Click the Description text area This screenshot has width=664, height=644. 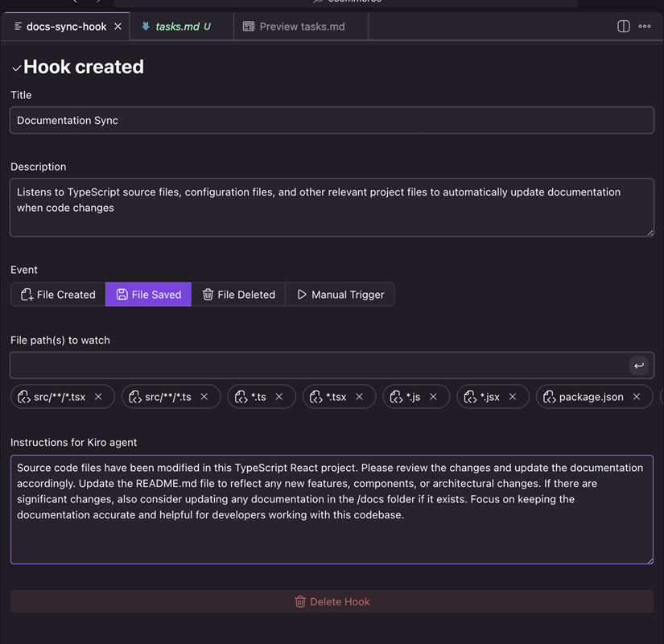[x=332, y=208]
